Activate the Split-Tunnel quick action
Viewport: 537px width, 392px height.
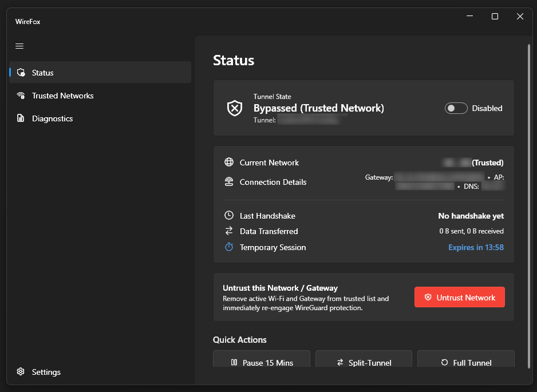(x=364, y=359)
